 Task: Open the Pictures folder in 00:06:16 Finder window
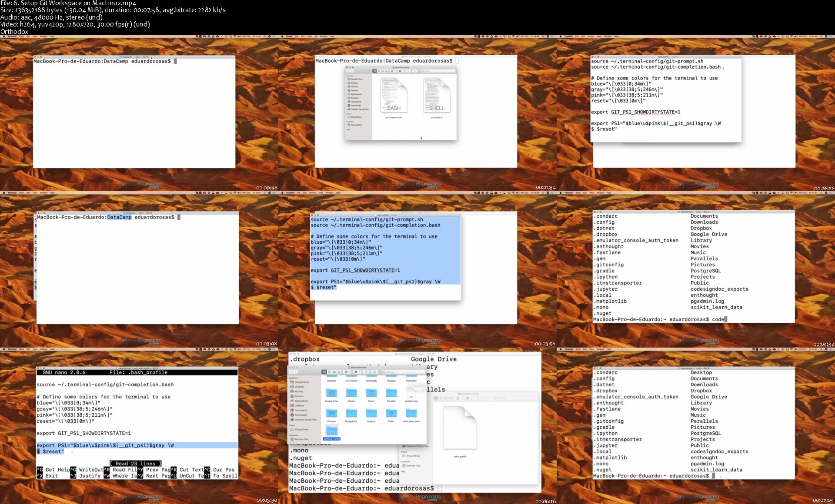pos(331,413)
